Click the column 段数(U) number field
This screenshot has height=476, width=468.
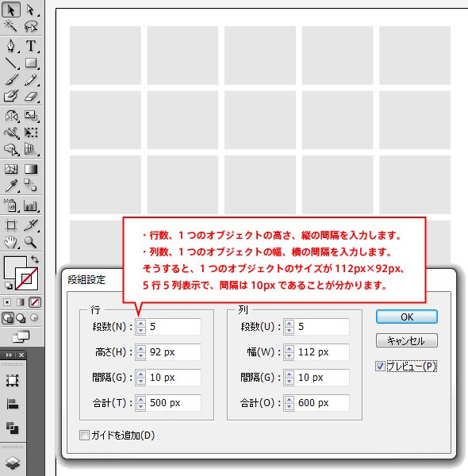(322, 327)
